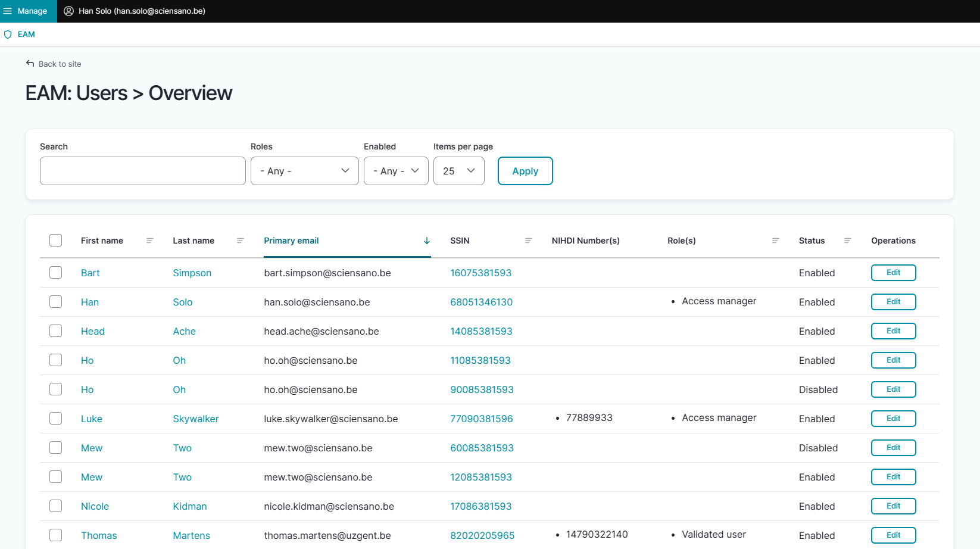Check the box for Bart Simpson row
Viewport: 980px width, 549px height.
pyautogui.click(x=56, y=273)
